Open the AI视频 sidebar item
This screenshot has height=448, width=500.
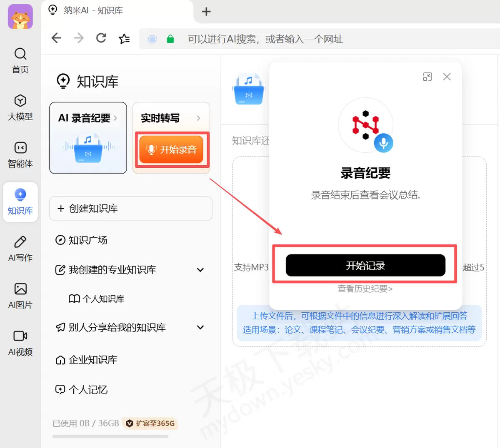20,343
